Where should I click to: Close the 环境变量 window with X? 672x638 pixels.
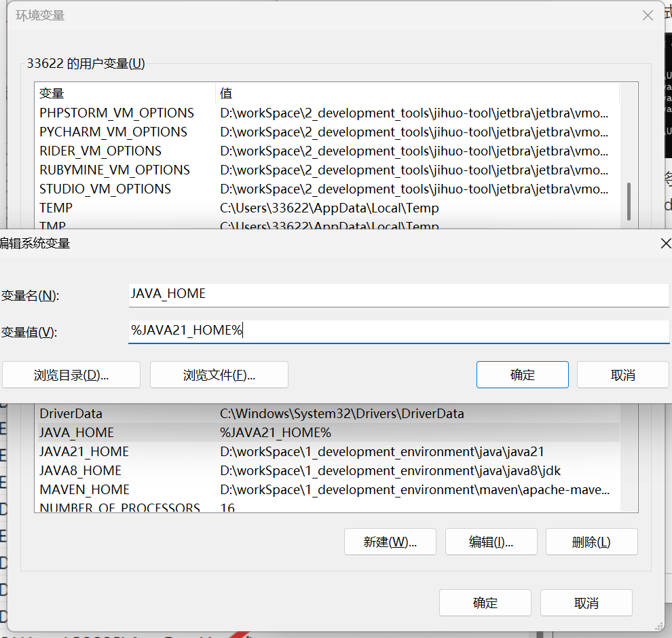649,15
